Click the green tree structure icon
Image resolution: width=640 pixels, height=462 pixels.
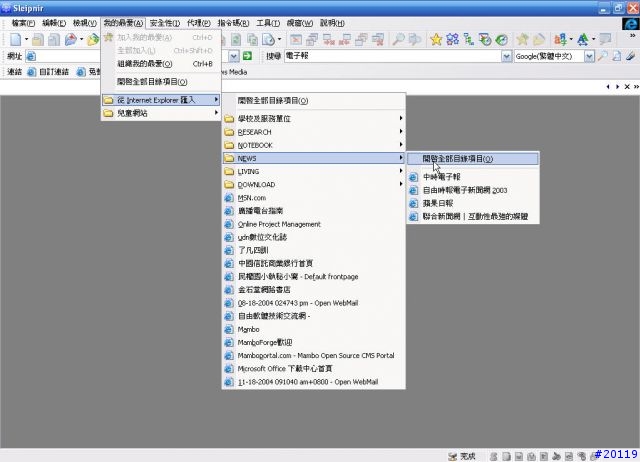coord(469,40)
